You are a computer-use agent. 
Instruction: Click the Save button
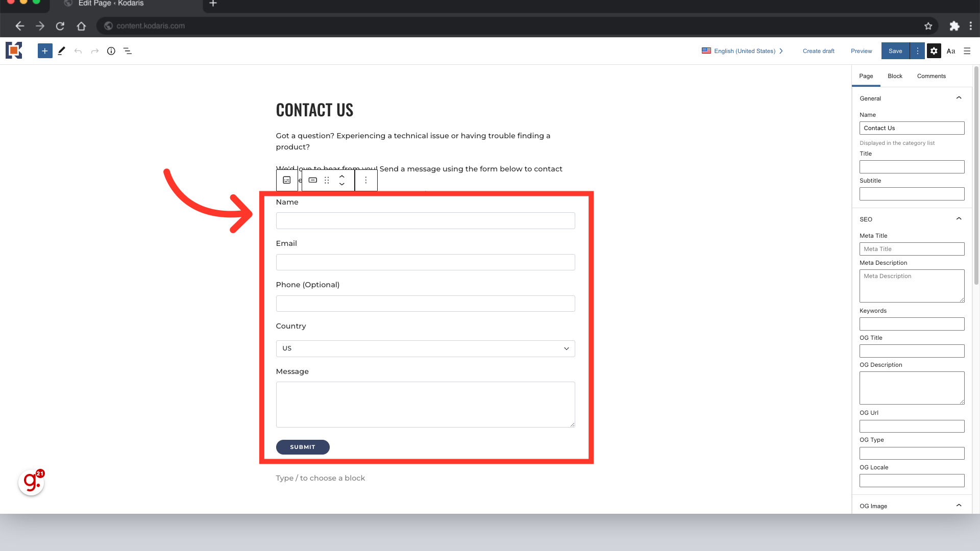click(895, 51)
